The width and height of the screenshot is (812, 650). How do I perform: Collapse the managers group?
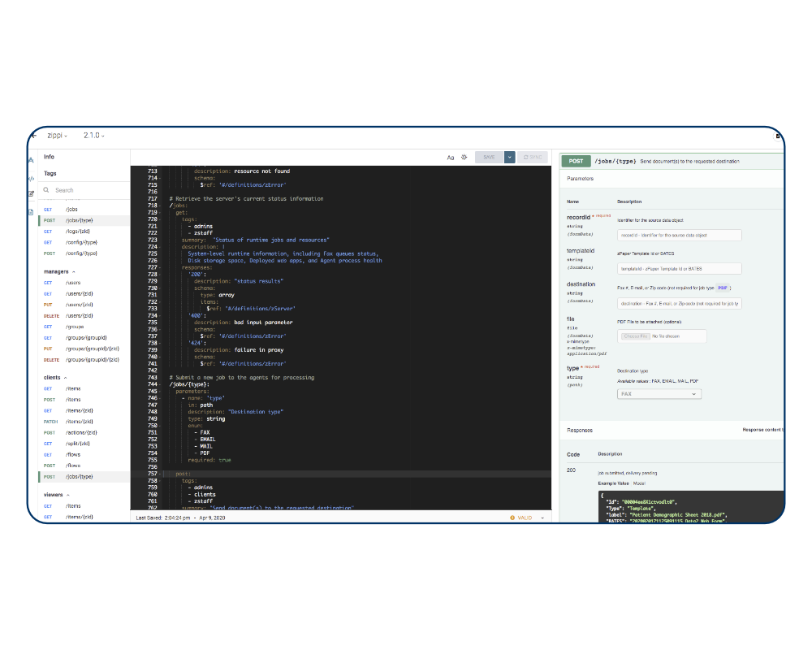click(74, 271)
